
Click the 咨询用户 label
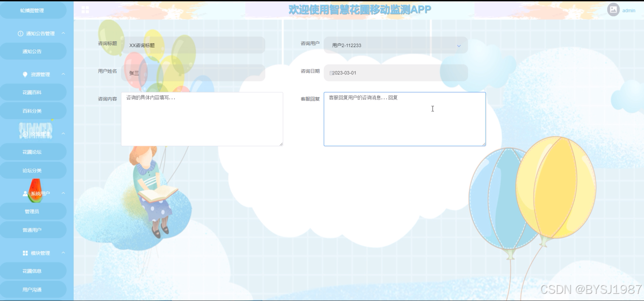[x=310, y=44]
